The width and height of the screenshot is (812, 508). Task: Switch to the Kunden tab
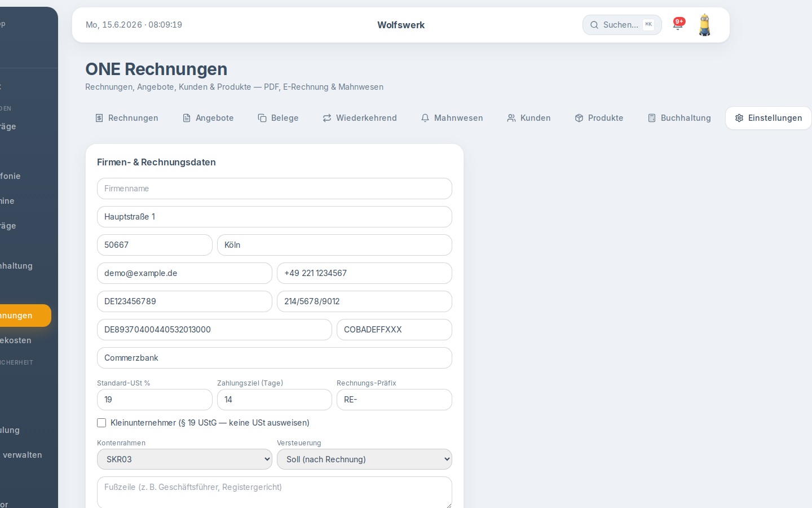click(529, 118)
